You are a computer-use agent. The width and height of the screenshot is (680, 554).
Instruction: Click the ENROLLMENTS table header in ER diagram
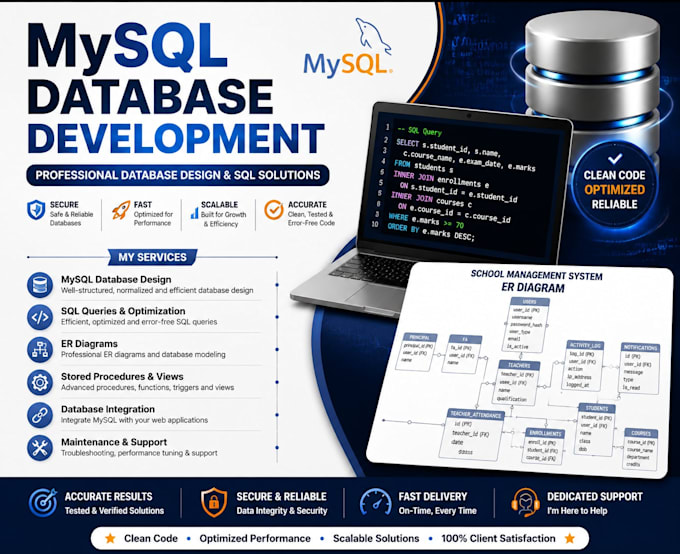coord(546,433)
